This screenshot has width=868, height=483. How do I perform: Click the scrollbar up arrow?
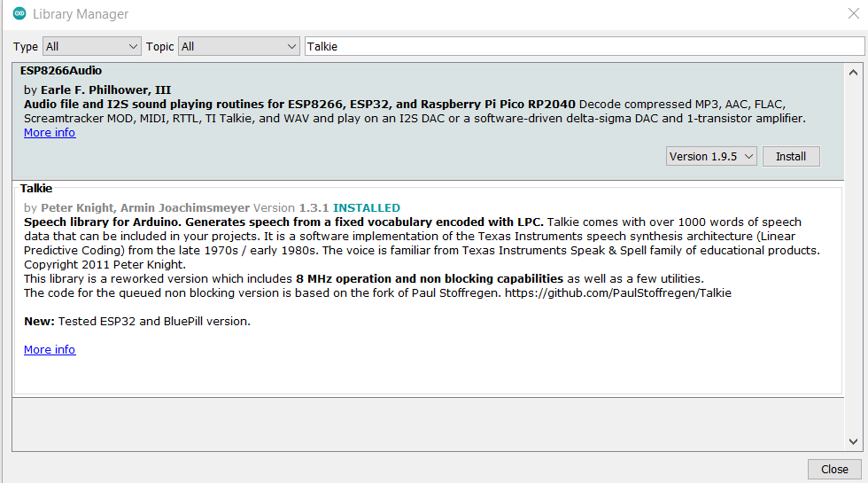tap(853, 72)
